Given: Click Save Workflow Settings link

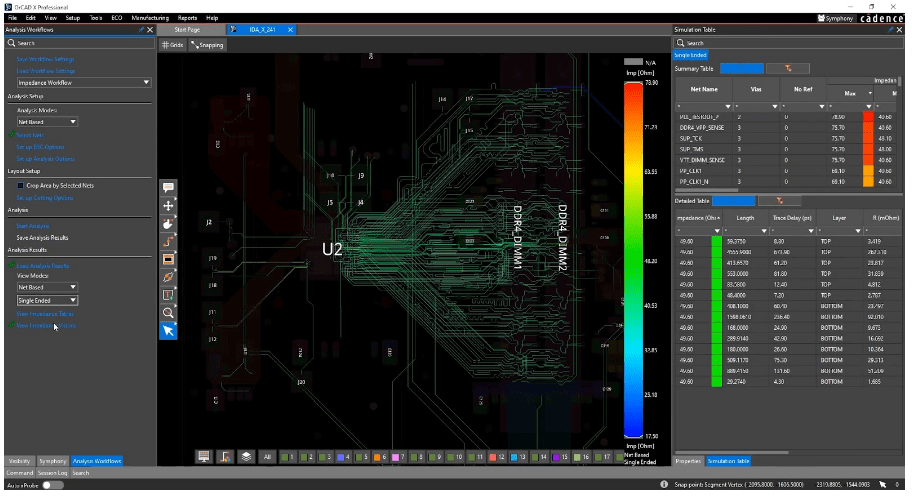Looking at the screenshot, I should pyautogui.click(x=45, y=59).
